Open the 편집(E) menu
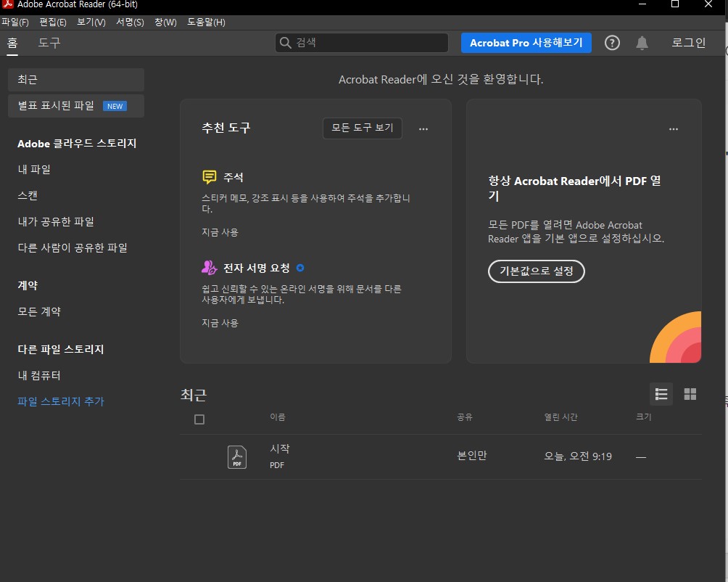Image resolution: width=728 pixels, height=582 pixels. pos(53,22)
